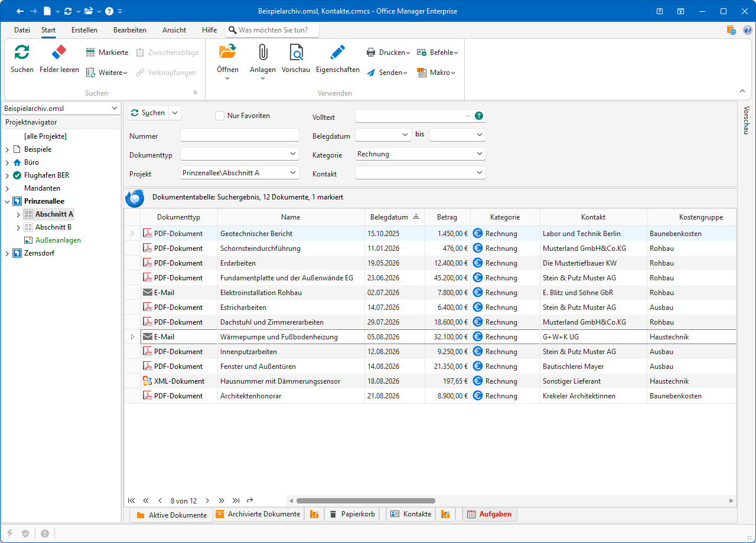Click the chart icon after Kontakte tab

tap(445, 514)
